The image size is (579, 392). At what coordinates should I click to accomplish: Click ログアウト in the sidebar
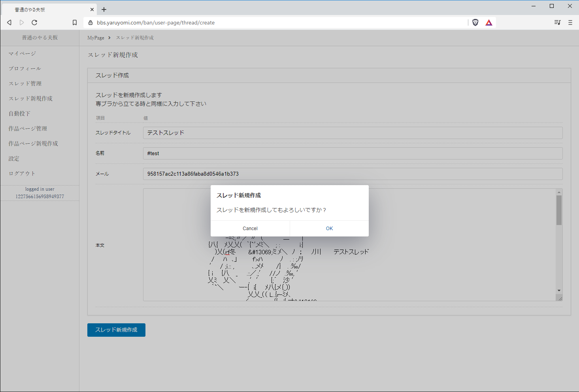(22, 174)
